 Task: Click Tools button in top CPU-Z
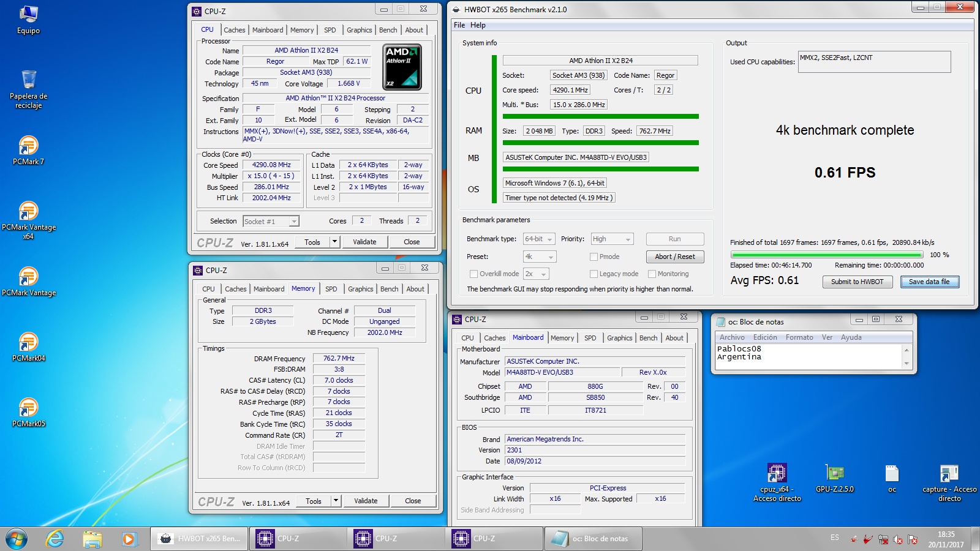tap(312, 242)
